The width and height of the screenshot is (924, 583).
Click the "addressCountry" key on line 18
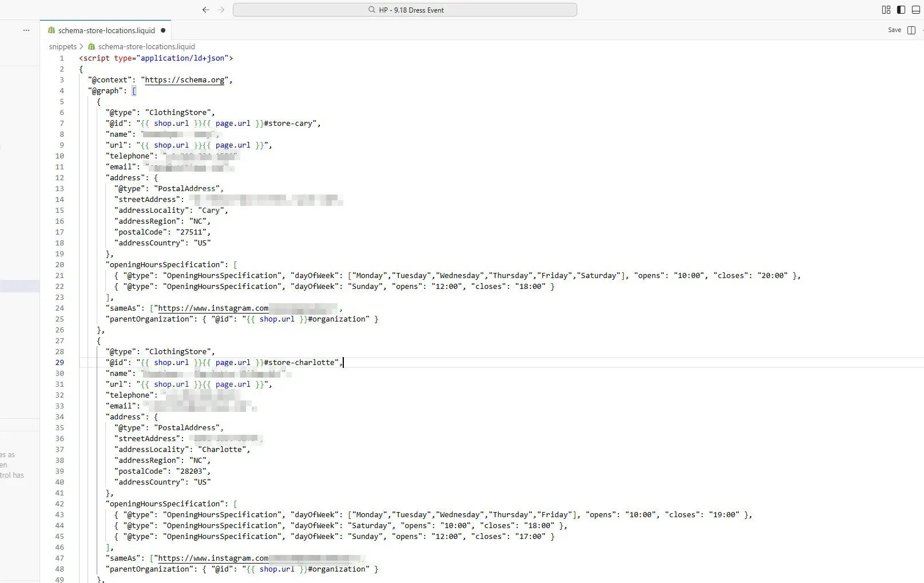pos(149,243)
